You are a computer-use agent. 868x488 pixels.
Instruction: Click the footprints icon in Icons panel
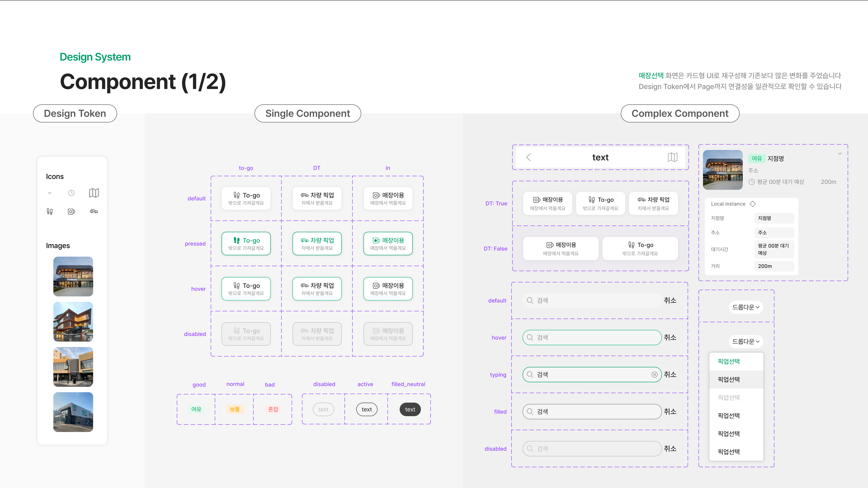pyautogui.click(x=50, y=211)
